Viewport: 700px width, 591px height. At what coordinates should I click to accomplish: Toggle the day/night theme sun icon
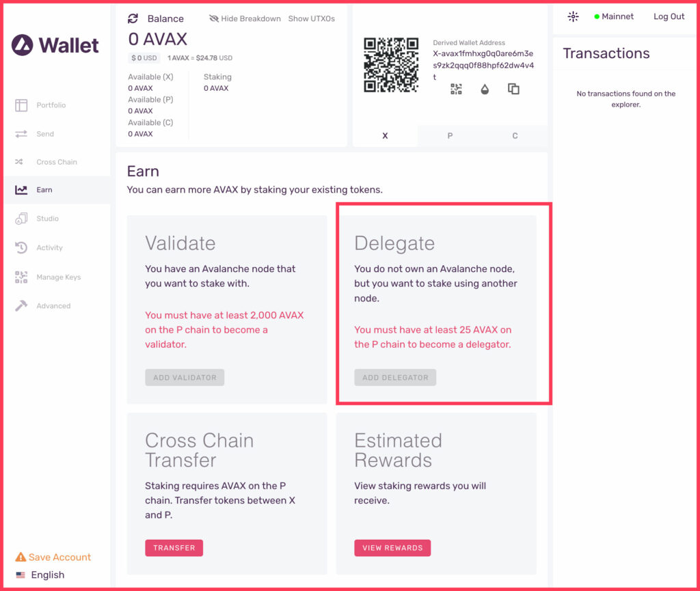point(574,16)
